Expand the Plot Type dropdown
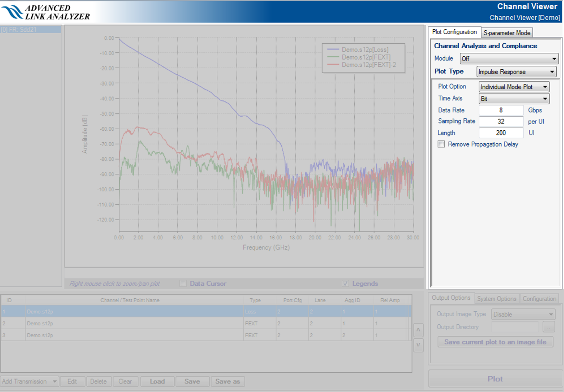 click(x=516, y=72)
